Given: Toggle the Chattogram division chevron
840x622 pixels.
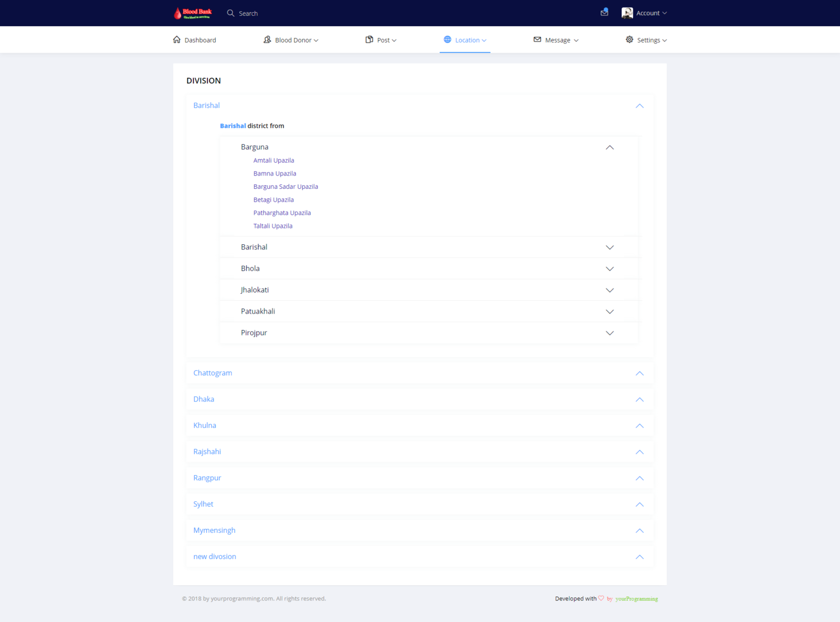Looking at the screenshot, I should (x=639, y=373).
